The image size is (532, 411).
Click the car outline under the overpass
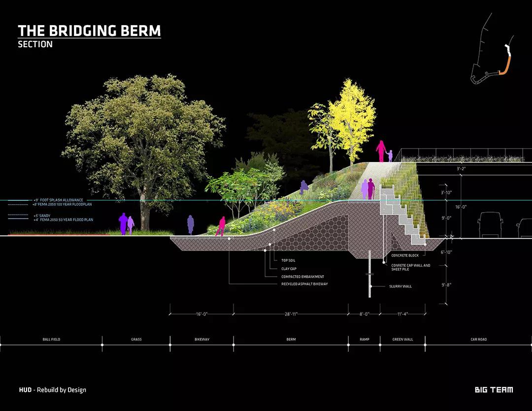tap(489, 225)
